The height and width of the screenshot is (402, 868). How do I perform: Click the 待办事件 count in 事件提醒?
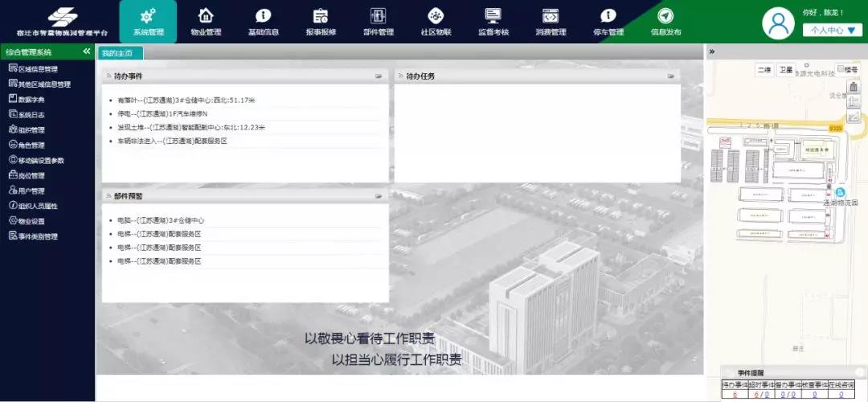click(735, 394)
